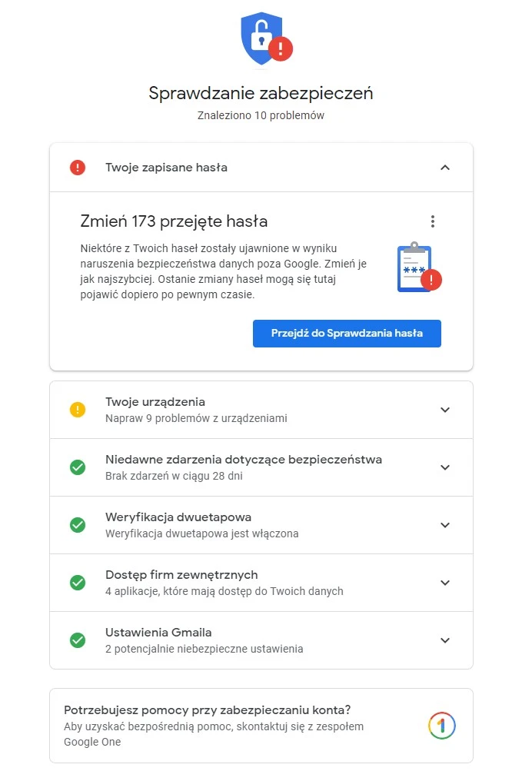The image size is (532, 771).
Task: Collapse the 'Twoje zapisane hasła' section
Action: [x=444, y=168]
